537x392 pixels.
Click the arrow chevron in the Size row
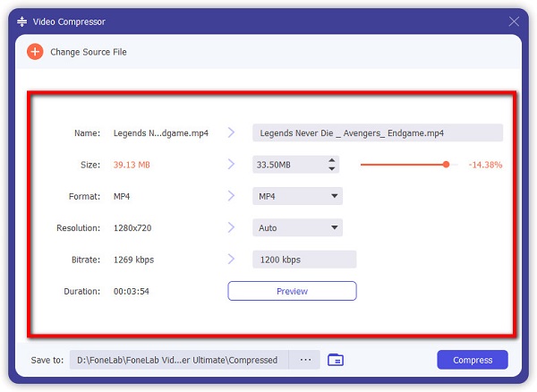pyautogui.click(x=232, y=165)
